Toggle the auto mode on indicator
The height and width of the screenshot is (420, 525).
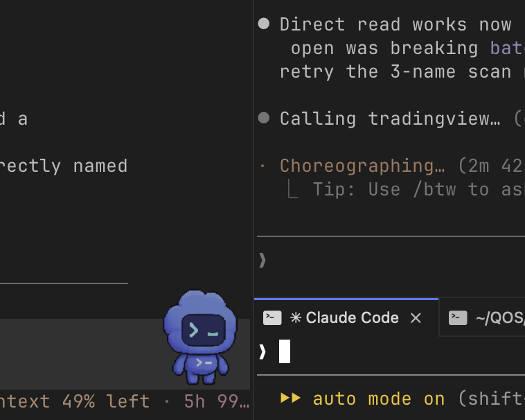363,399
